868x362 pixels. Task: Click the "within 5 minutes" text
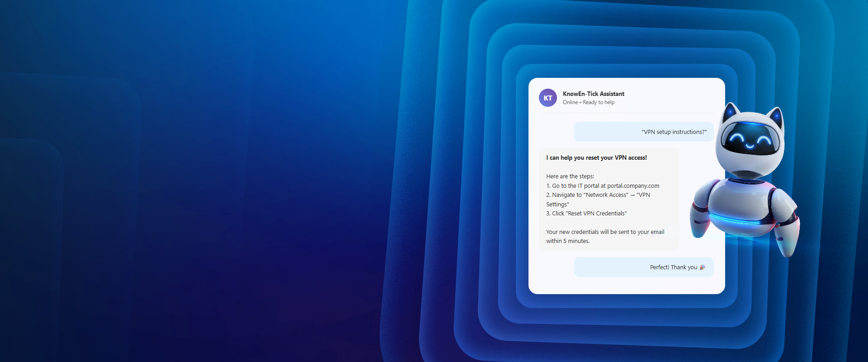567,241
